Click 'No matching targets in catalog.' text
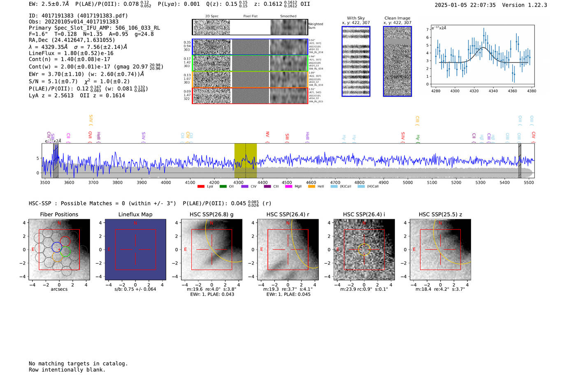This screenshot has width=576, height=392. (x=78, y=364)
